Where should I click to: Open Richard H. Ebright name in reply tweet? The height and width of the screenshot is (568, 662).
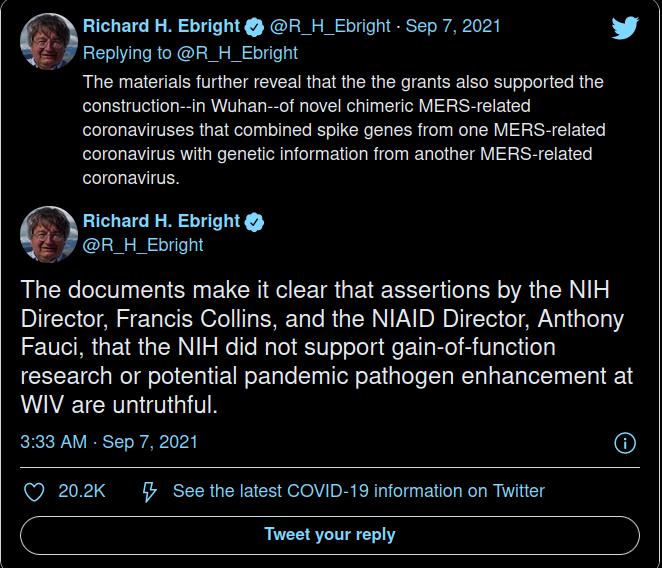[x=161, y=27]
